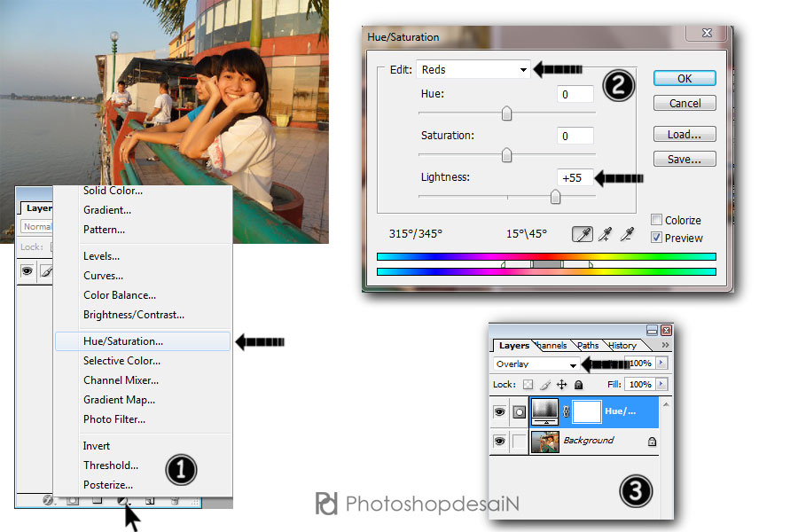Switch to the History tab
The width and height of the screenshot is (798, 532).
[622, 346]
